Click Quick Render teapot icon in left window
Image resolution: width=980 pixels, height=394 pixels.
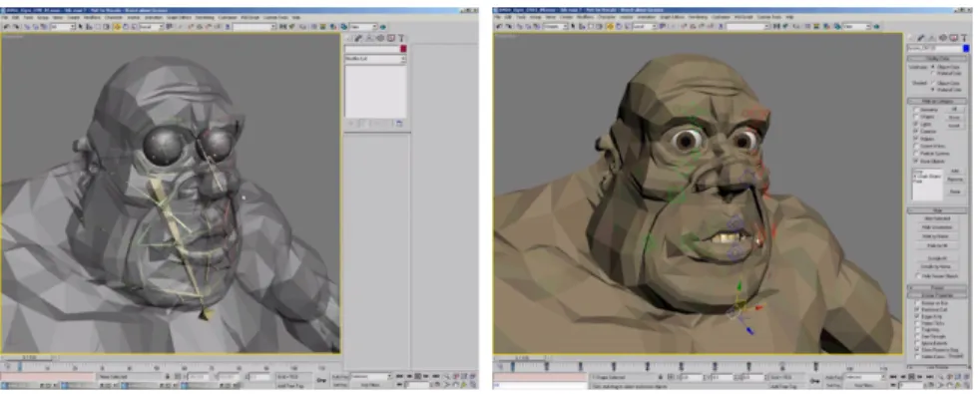click(x=382, y=27)
